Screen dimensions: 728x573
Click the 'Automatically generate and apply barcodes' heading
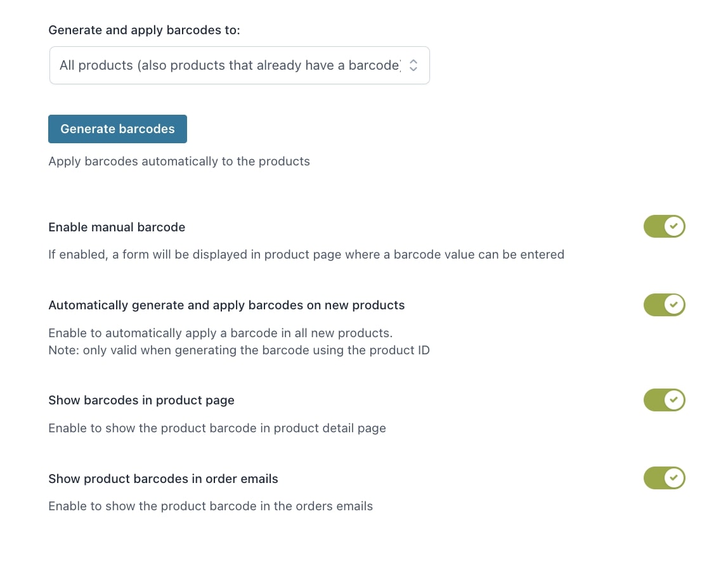[x=226, y=306]
